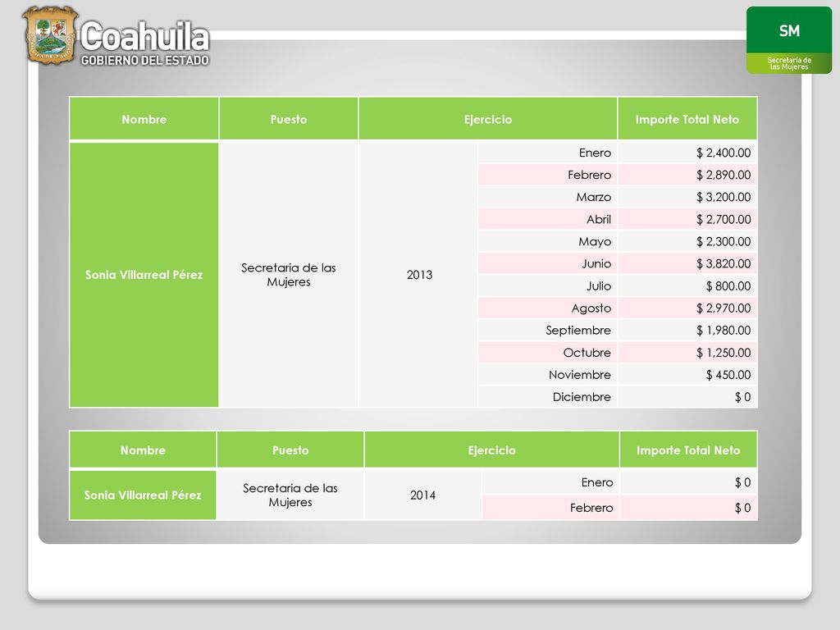Click the "Enero" month cell of 2013
This screenshot has height=630, width=840.
click(x=547, y=153)
